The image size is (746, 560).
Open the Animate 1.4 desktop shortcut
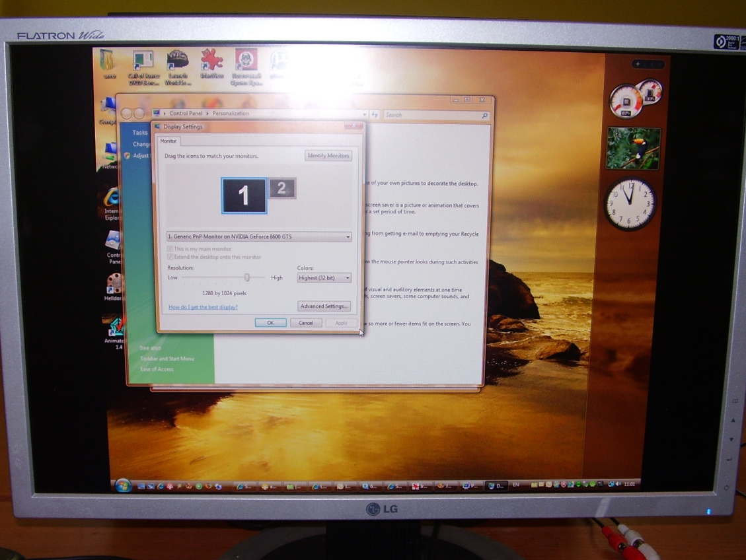click(115, 333)
